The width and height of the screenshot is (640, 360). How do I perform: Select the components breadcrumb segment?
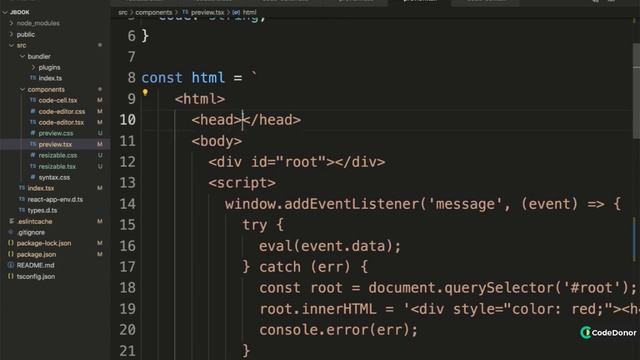pos(153,13)
